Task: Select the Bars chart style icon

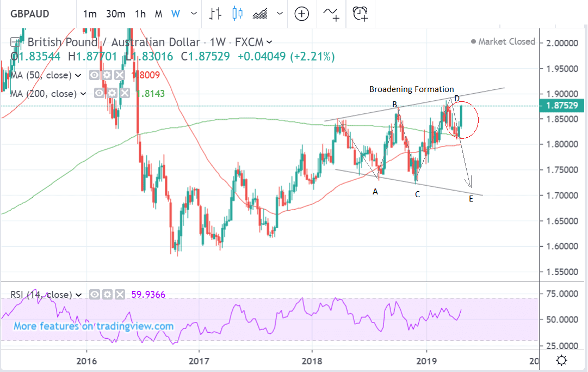Action: [215, 14]
